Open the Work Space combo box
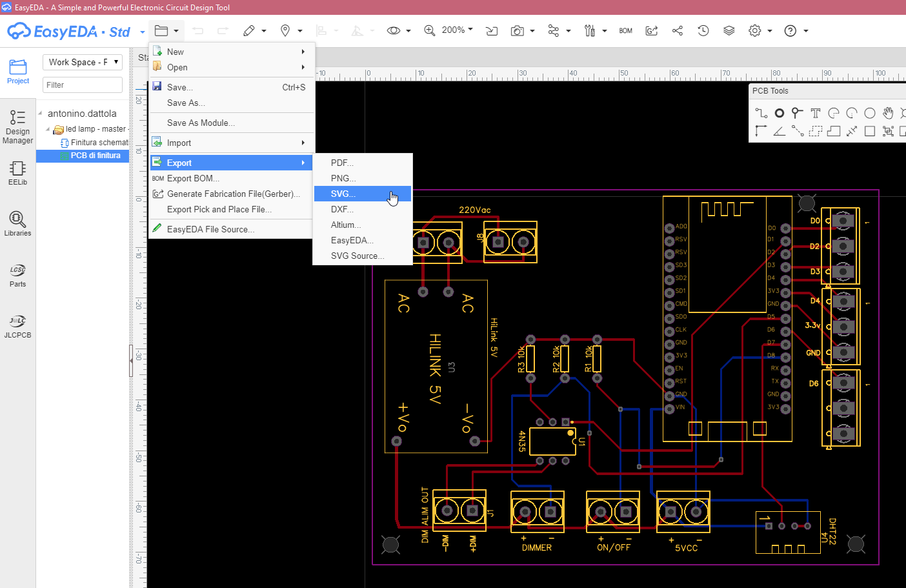This screenshot has width=906, height=588. click(x=83, y=62)
